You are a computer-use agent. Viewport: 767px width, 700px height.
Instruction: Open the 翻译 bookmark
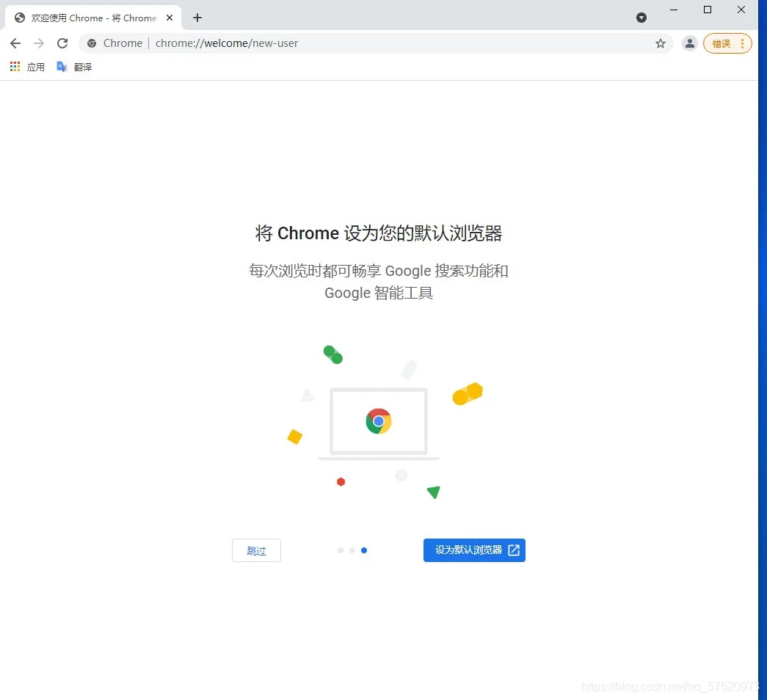click(74, 67)
